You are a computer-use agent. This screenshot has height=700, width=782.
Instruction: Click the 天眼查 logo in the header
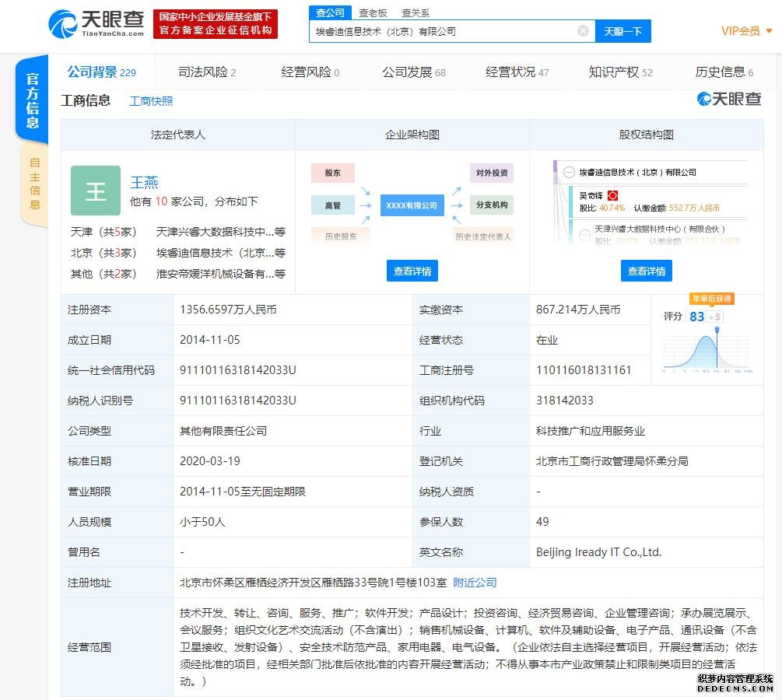point(96,23)
